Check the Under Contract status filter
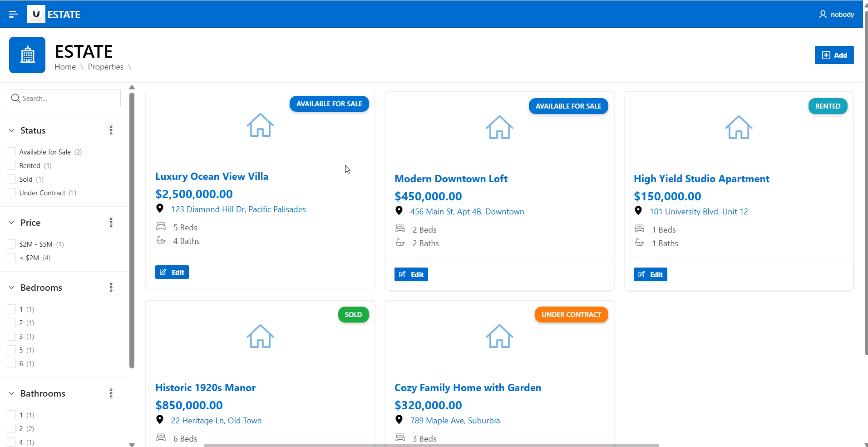868x447 pixels. [x=11, y=193]
